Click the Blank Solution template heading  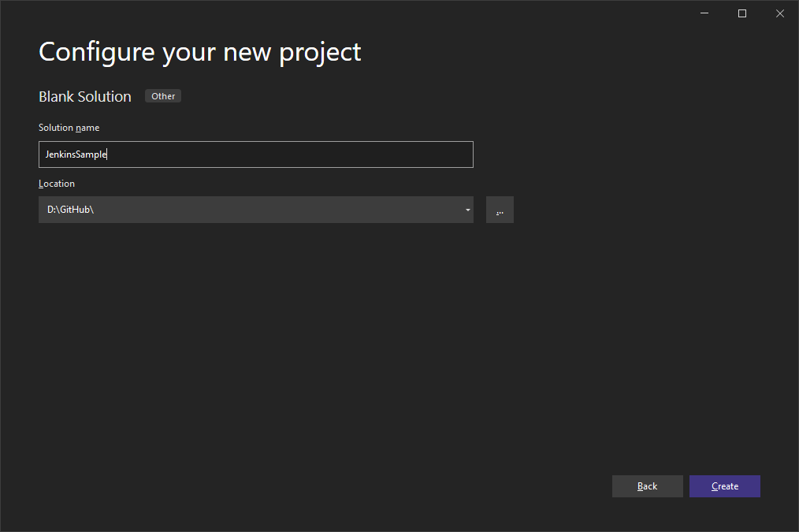pos(85,96)
